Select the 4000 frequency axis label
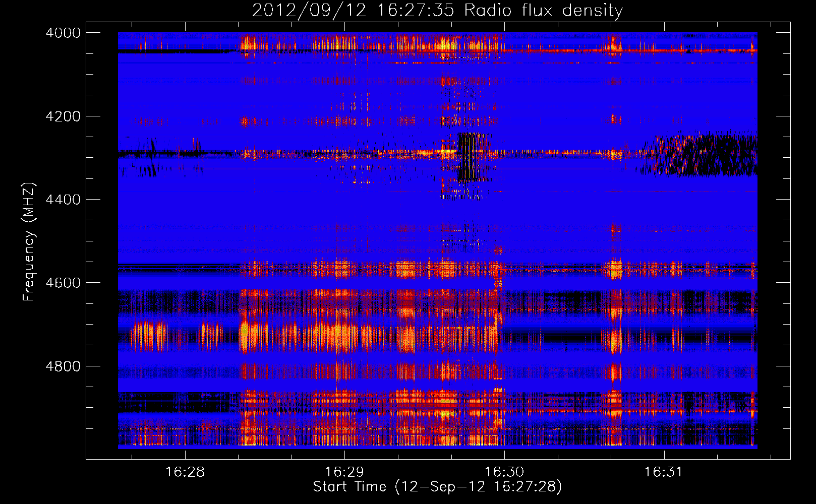816x504 pixels. point(63,33)
